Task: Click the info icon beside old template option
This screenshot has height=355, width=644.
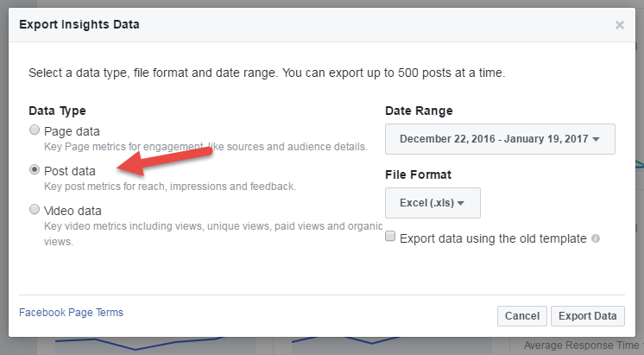Action: coord(596,238)
